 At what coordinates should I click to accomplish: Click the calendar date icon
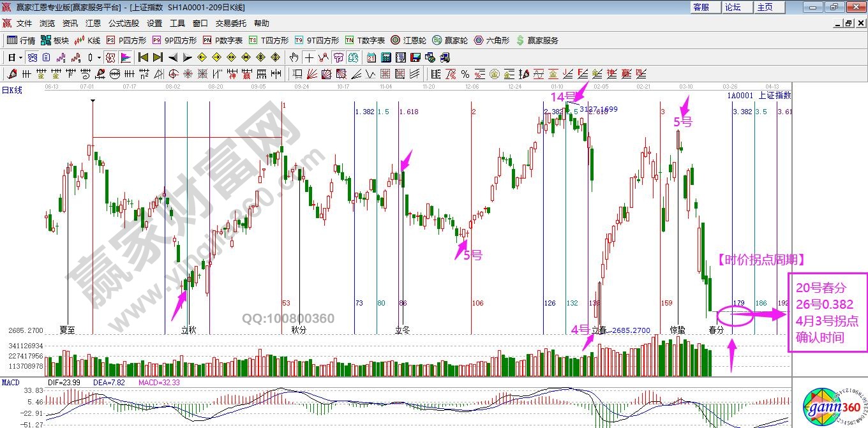tap(371, 57)
